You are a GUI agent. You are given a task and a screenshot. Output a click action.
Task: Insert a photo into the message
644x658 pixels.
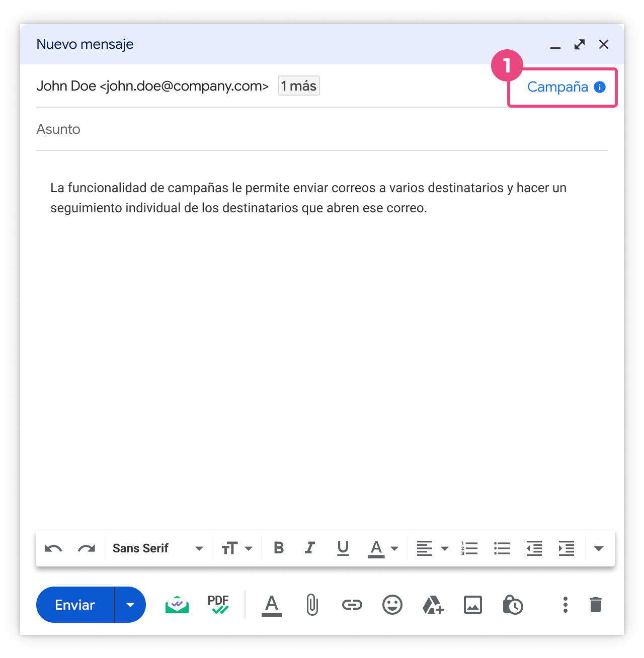pyautogui.click(x=472, y=605)
